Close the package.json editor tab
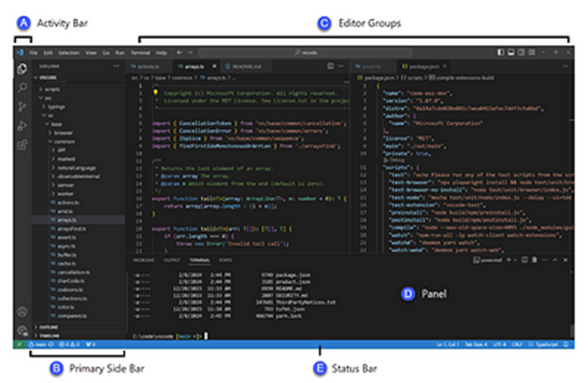 coord(444,66)
